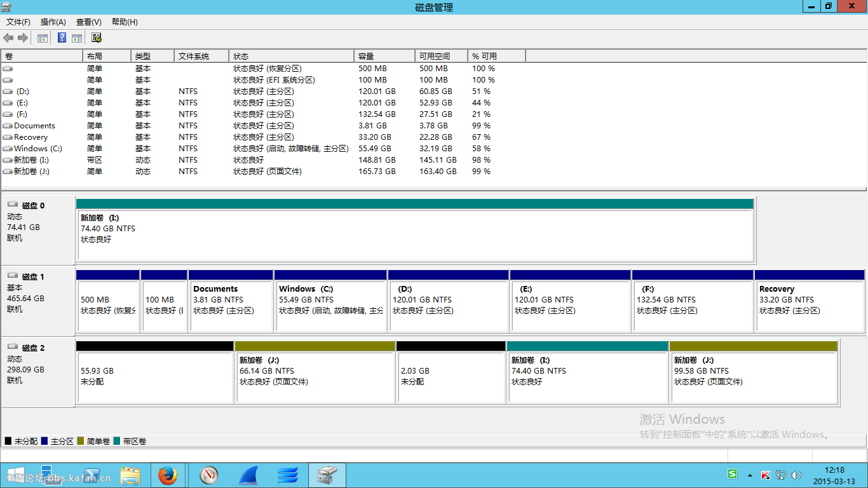Open the 查看(V) menu
The height and width of the screenshot is (488, 868).
pyautogui.click(x=89, y=22)
